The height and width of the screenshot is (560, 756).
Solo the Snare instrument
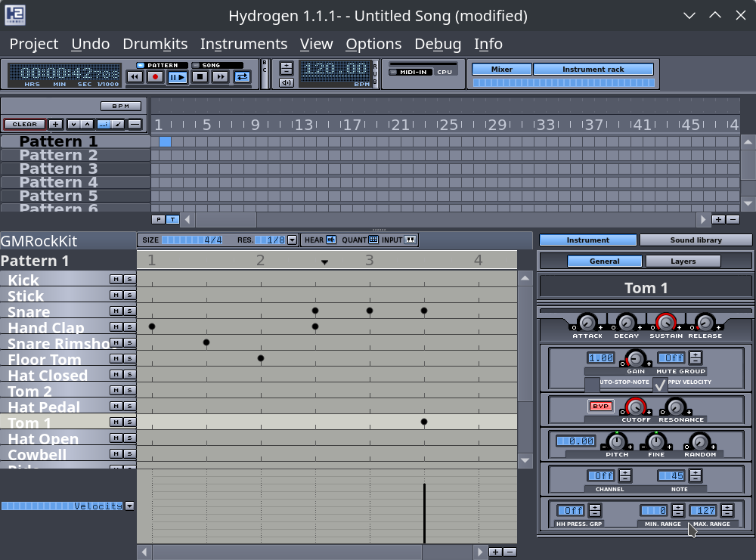pos(129,311)
